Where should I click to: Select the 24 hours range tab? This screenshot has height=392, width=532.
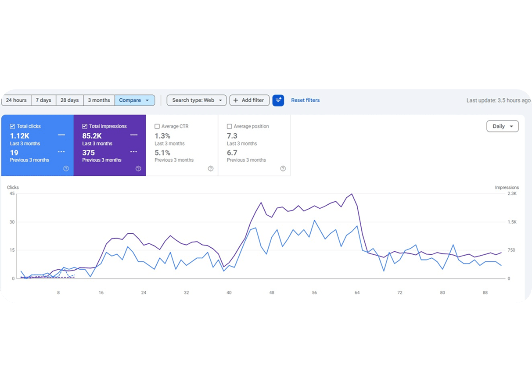(x=16, y=100)
